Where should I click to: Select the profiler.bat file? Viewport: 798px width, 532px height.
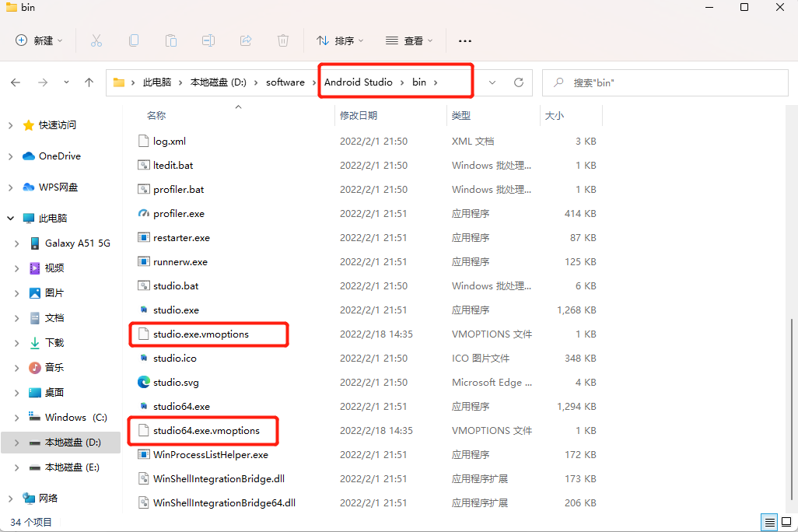point(179,189)
